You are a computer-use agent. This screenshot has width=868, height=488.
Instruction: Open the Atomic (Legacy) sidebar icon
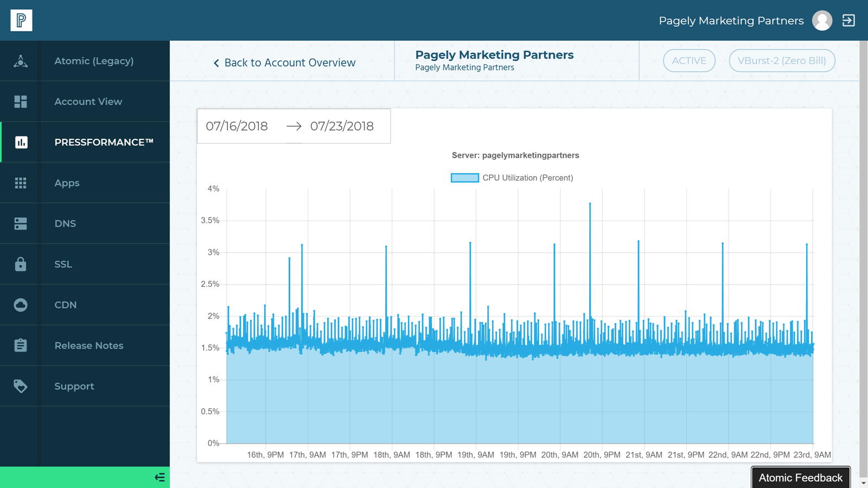[21, 61]
